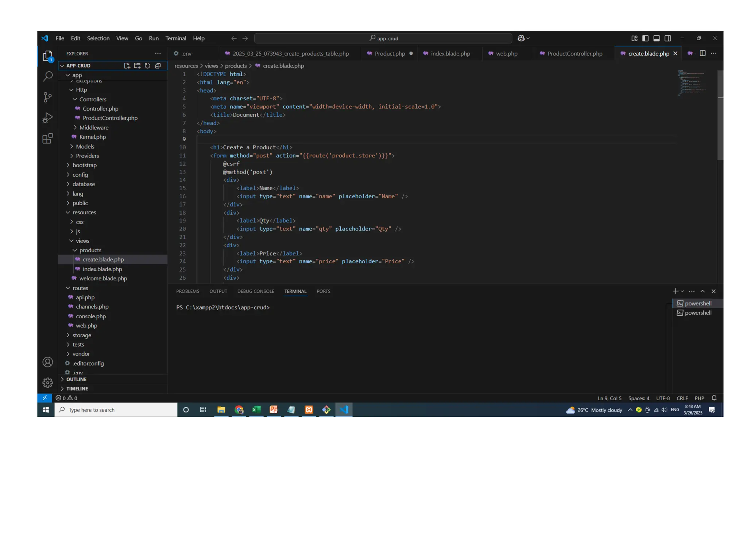Click the CRLF end-of-line status button

pyautogui.click(x=682, y=398)
